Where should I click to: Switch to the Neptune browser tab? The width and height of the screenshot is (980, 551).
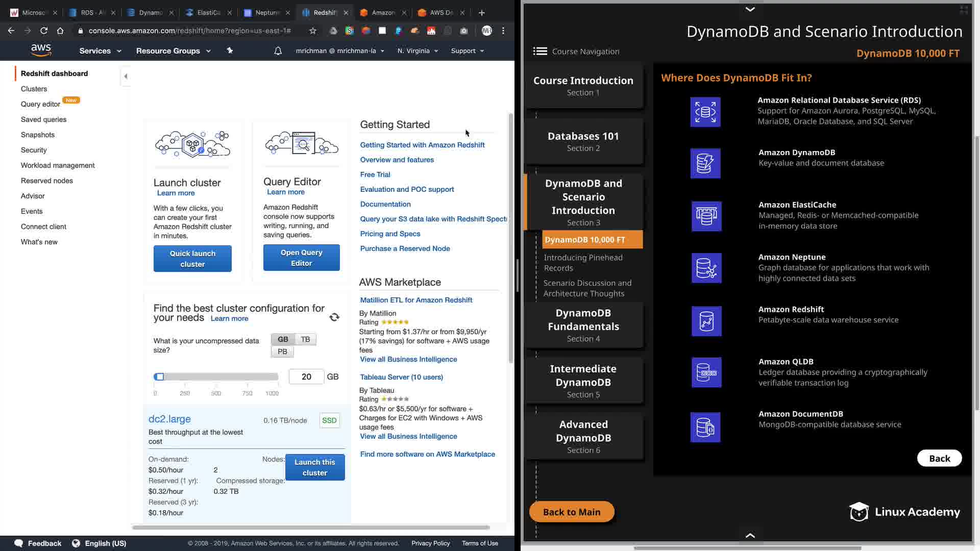click(x=266, y=13)
